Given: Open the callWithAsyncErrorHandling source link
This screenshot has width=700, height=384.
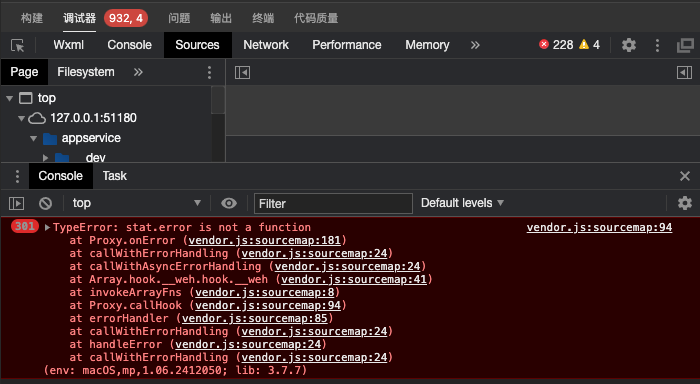Looking at the screenshot, I should pos(347,266).
